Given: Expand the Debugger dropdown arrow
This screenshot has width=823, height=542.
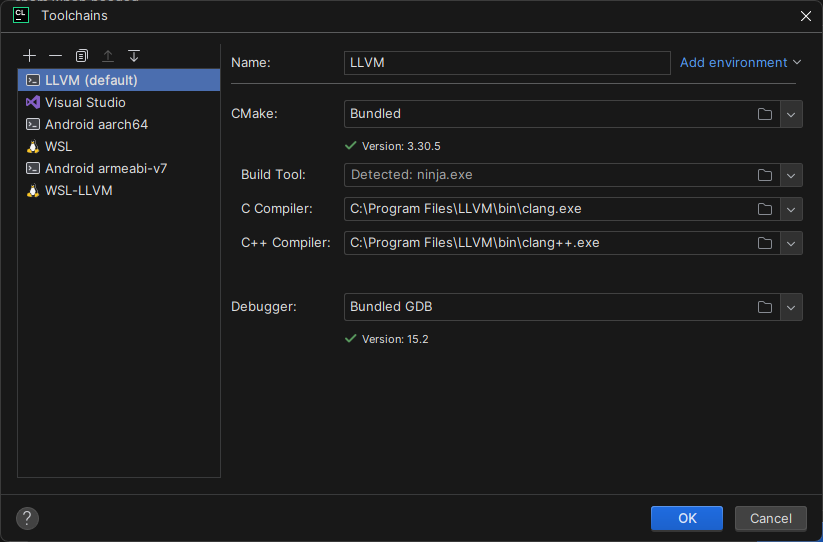Looking at the screenshot, I should tap(791, 307).
